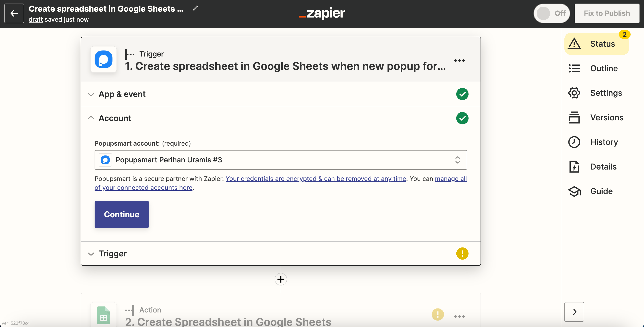Image resolution: width=644 pixels, height=327 pixels.
Task: Click the Popupsmart app icon on the trigger step
Action: coord(104,59)
